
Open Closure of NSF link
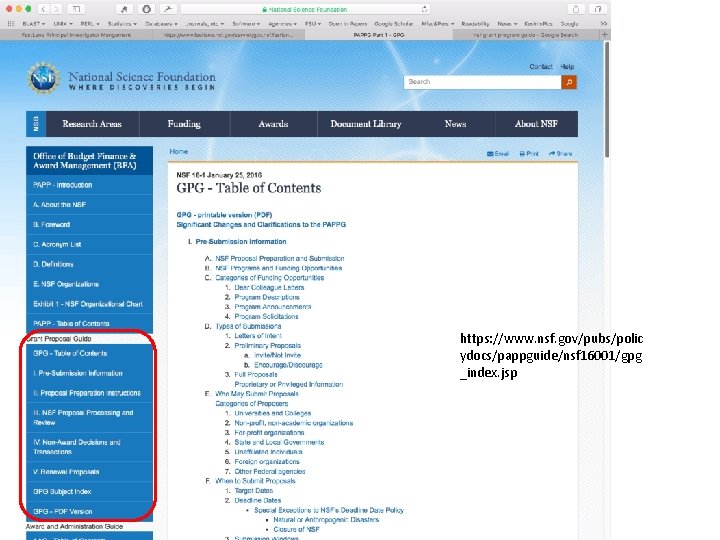[296, 529]
